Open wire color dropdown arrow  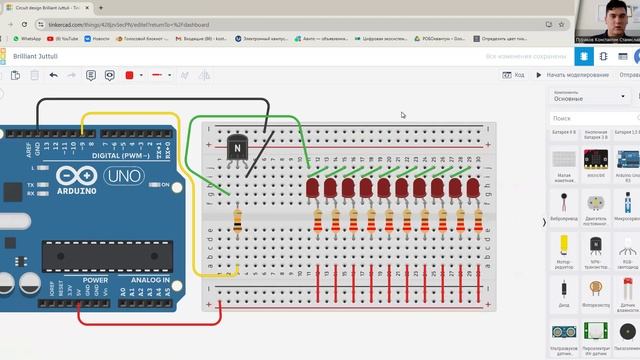click(141, 75)
